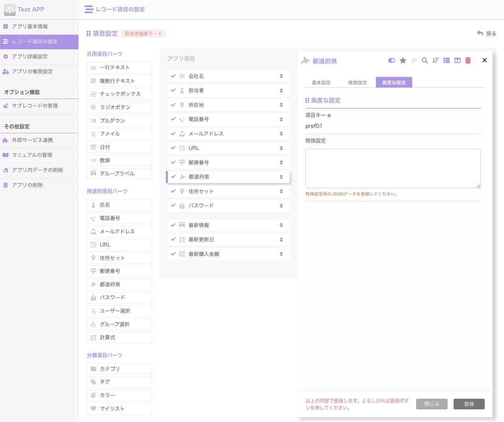
Task: Toggle the checkmark on 所在地 item
Action: point(173,105)
